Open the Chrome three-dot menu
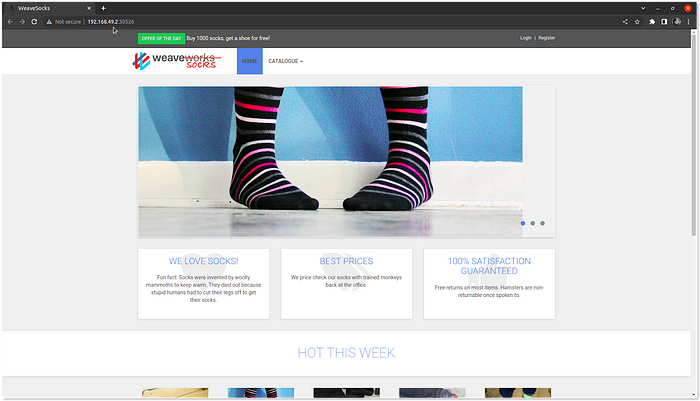 (x=689, y=21)
